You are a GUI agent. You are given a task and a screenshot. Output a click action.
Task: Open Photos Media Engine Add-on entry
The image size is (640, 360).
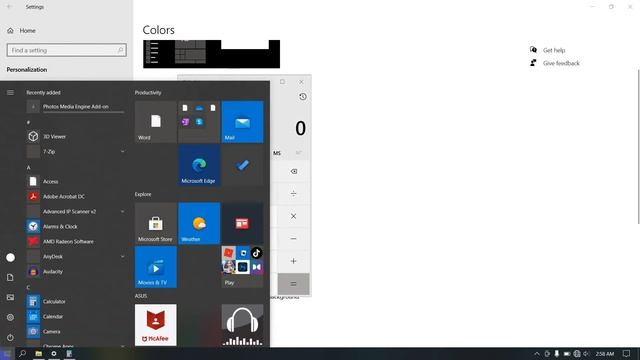coord(76,107)
